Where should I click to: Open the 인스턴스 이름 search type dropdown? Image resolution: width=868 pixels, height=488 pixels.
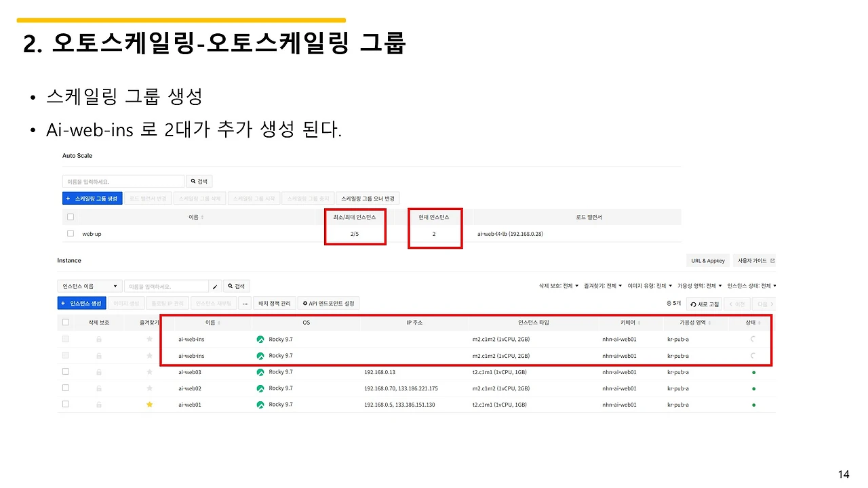[x=90, y=287]
